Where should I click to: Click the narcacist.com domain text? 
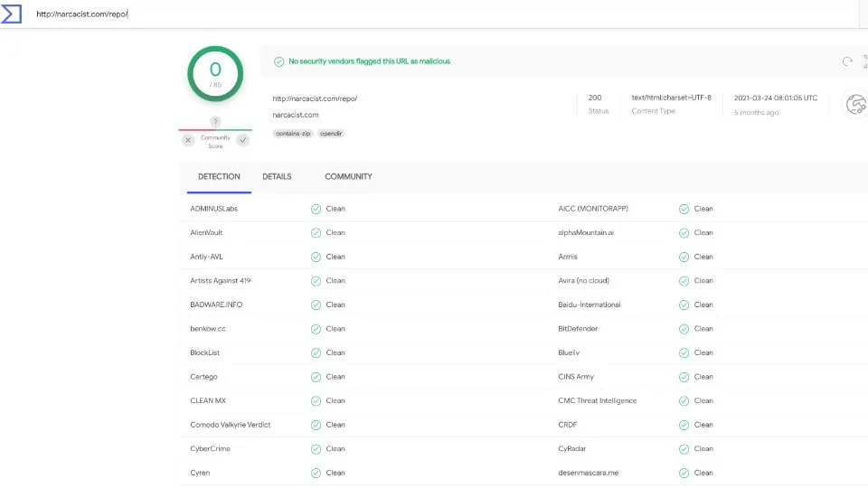point(296,115)
